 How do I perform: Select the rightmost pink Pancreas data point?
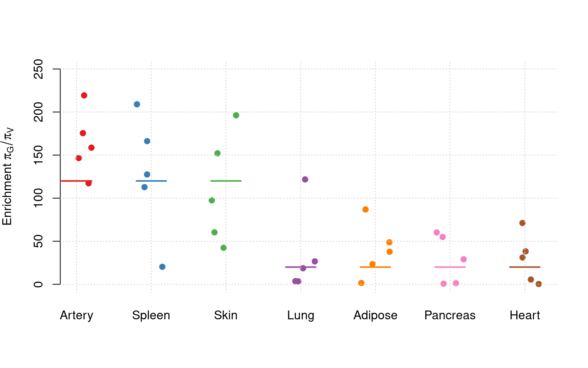tap(464, 260)
